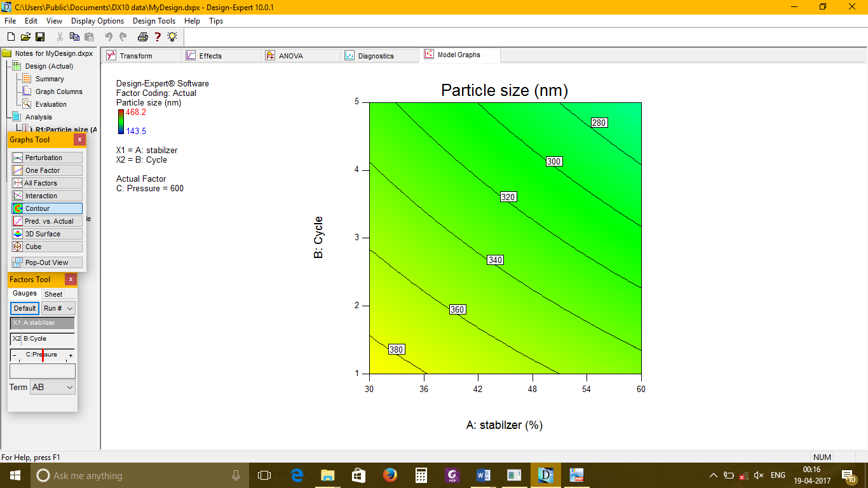Click the Open file folder icon
Screen dimensions: 868x488
(x=25, y=37)
